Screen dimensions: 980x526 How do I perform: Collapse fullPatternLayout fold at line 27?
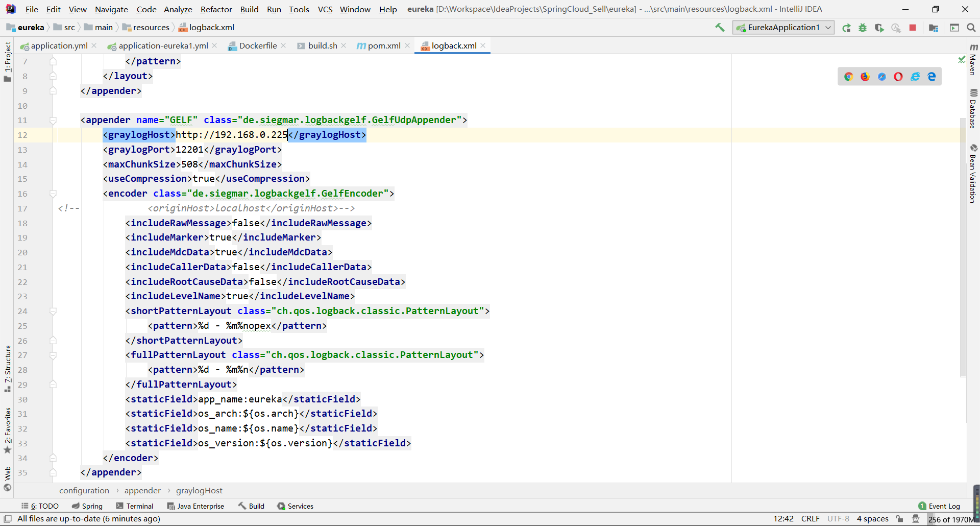[x=53, y=355]
